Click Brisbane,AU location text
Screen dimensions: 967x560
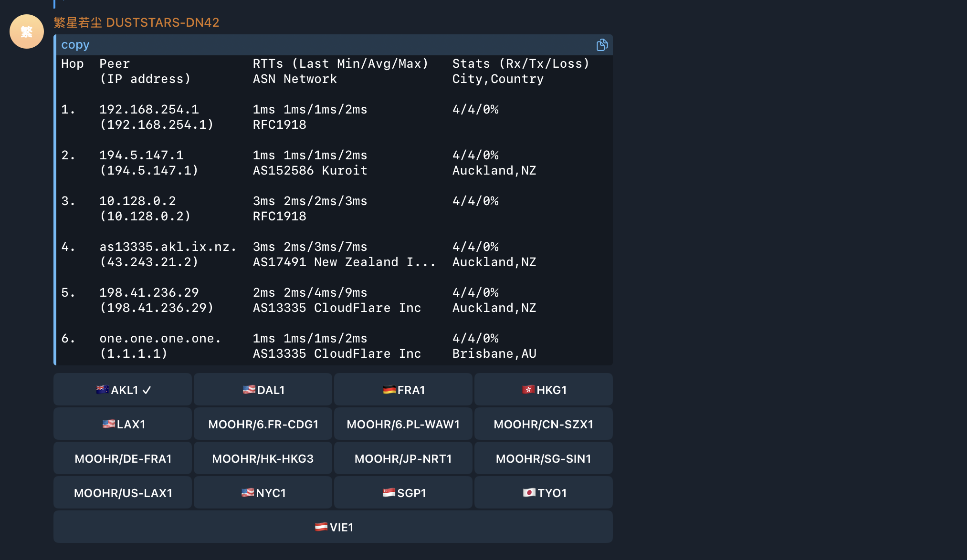[x=494, y=354]
